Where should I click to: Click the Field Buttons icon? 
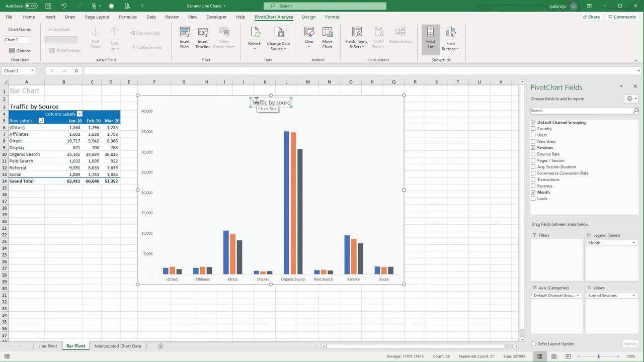pyautogui.click(x=450, y=38)
